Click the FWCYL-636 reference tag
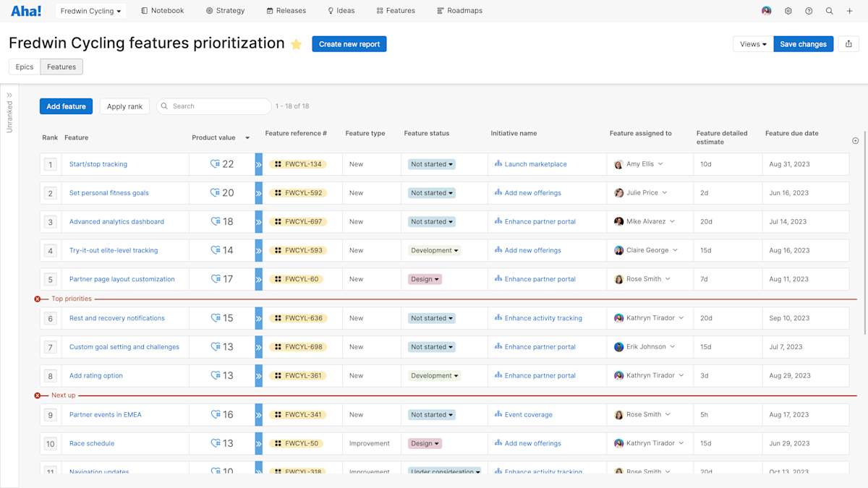868x488 pixels. [x=298, y=318]
